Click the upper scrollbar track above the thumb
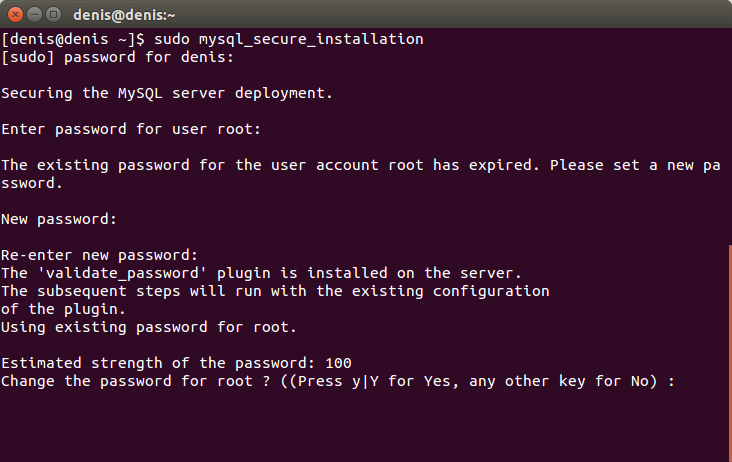 (x=729, y=130)
